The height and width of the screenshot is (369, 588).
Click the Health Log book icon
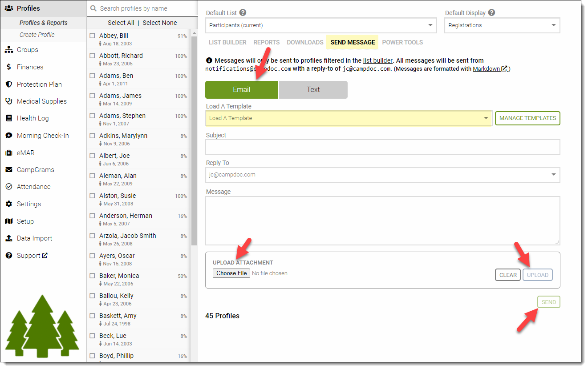[x=8, y=118]
